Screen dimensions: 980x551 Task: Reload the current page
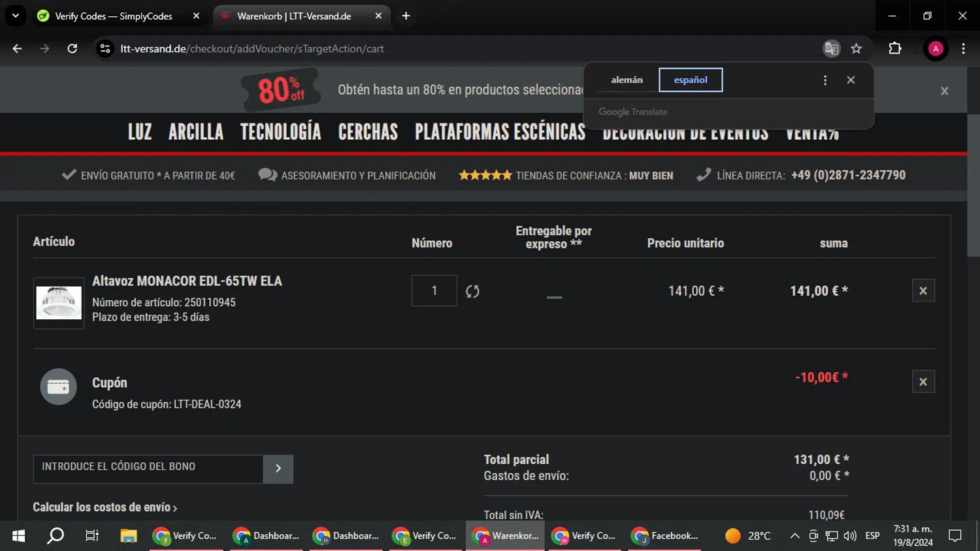[x=72, y=48]
